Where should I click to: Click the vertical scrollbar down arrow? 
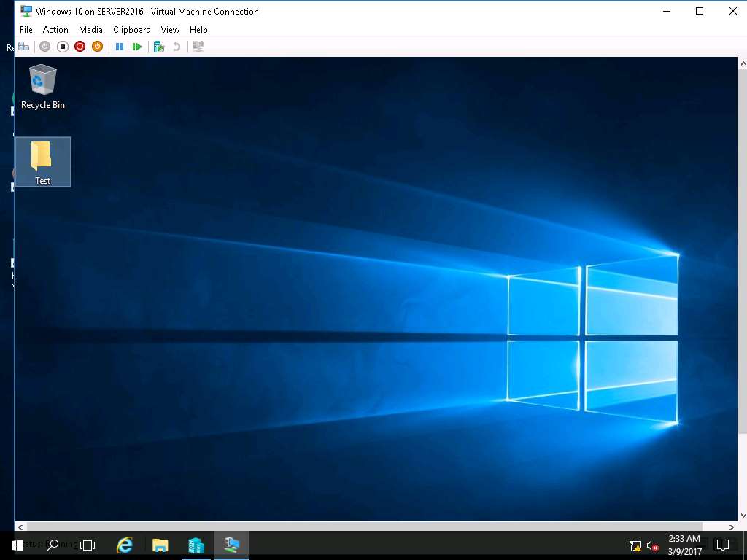743,516
